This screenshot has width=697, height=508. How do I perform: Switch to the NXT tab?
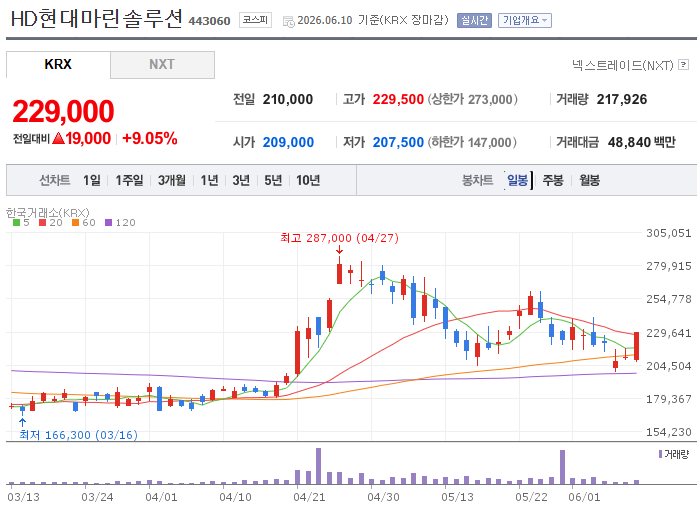click(162, 64)
